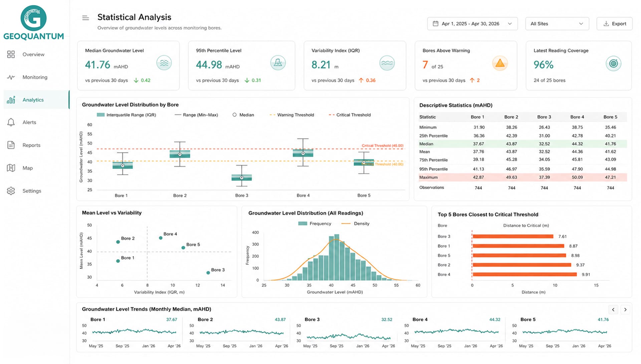
Task: Open the date range dropdown Apr 1, 2025
Action: click(x=472, y=24)
